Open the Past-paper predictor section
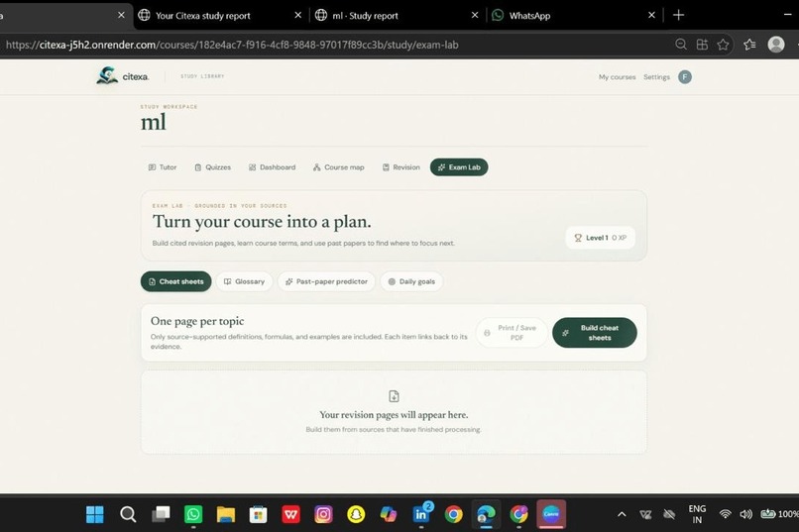 (x=326, y=281)
